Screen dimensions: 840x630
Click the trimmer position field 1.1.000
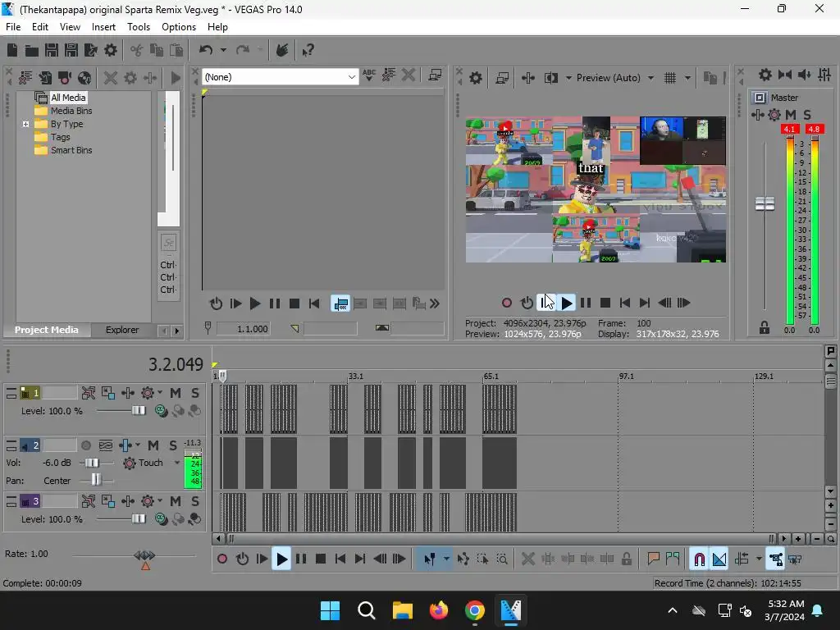(x=243, y=328)
